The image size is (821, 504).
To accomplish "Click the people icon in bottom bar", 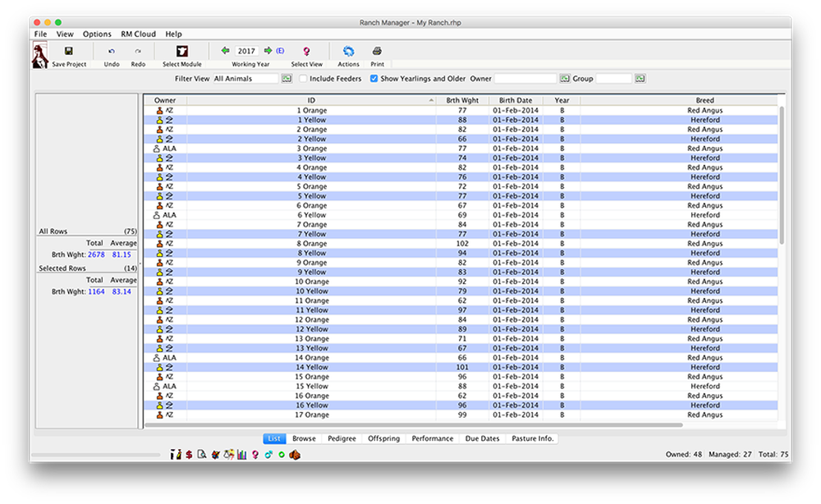I will pyautogui.click(x=176, y=454).
